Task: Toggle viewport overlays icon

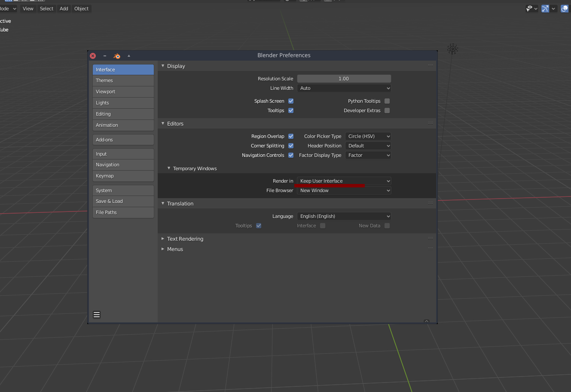Action: [x=565, y=9]
